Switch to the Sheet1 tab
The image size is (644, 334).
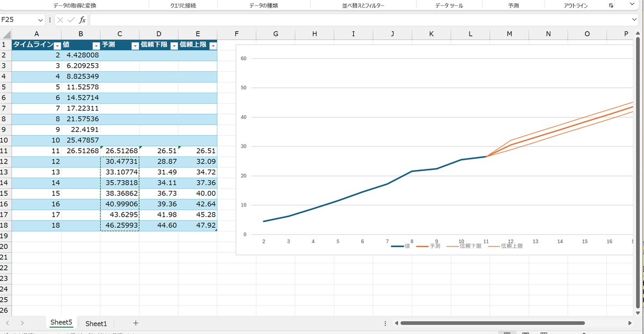96,323
